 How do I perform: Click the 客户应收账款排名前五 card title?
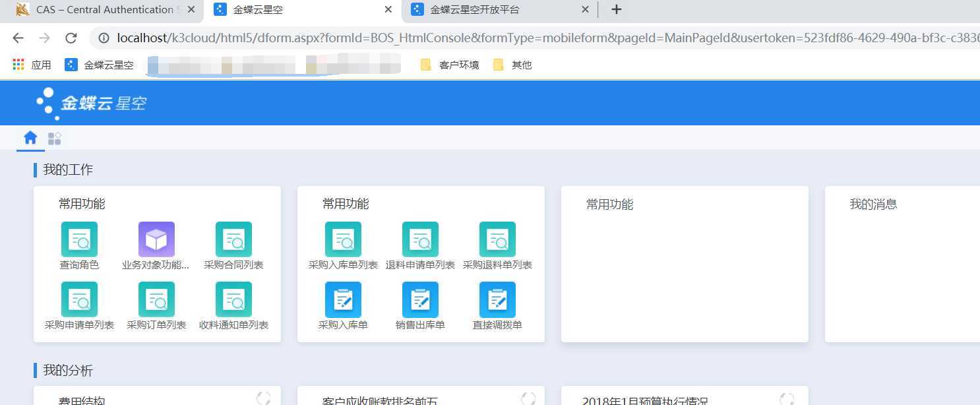379,400
